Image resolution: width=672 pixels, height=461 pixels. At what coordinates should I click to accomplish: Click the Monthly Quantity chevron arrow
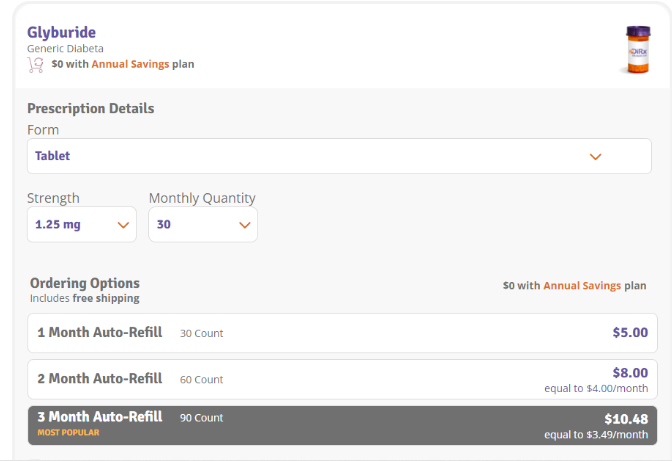click(244, 225)
